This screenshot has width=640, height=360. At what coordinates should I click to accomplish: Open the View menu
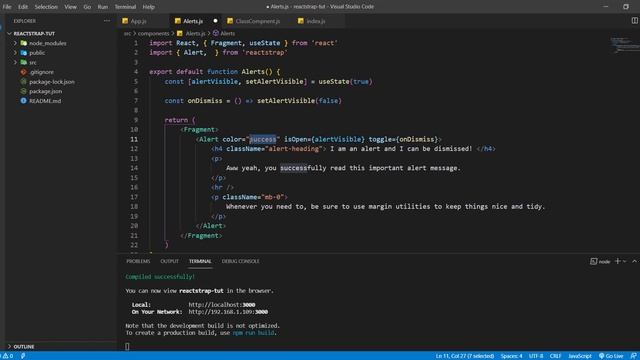[x=71, y=7]
